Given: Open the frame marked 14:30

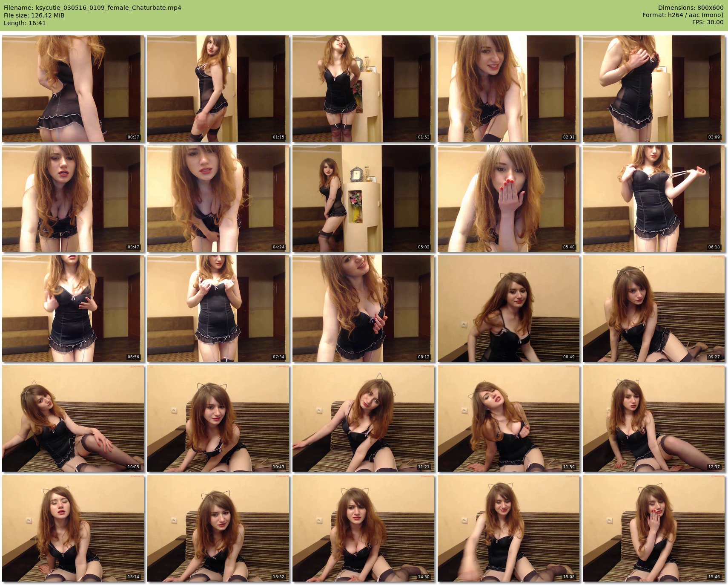Looking at the screenshot, I should 364,528.
